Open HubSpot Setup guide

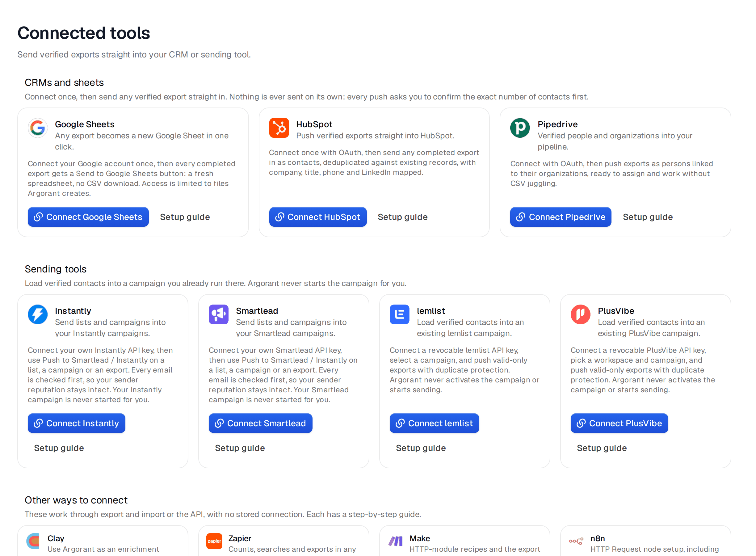(403, 217)
